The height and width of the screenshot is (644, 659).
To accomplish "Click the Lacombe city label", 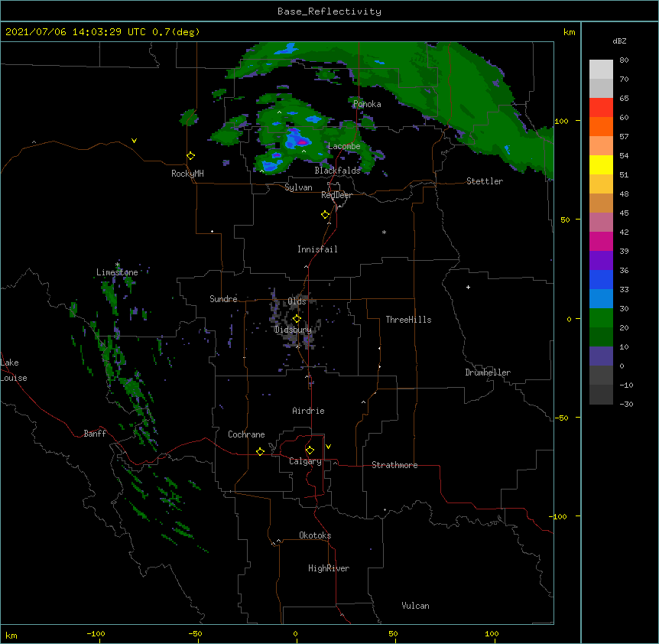I will [x=344, y=146].
